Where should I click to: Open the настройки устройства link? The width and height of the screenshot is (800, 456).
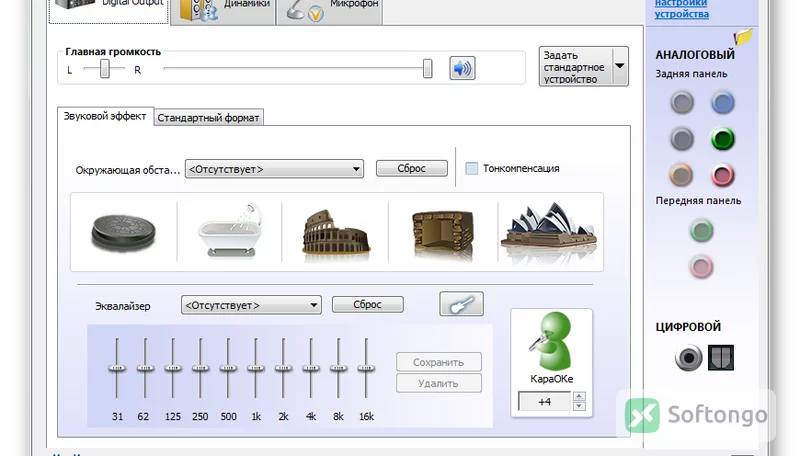682,9
